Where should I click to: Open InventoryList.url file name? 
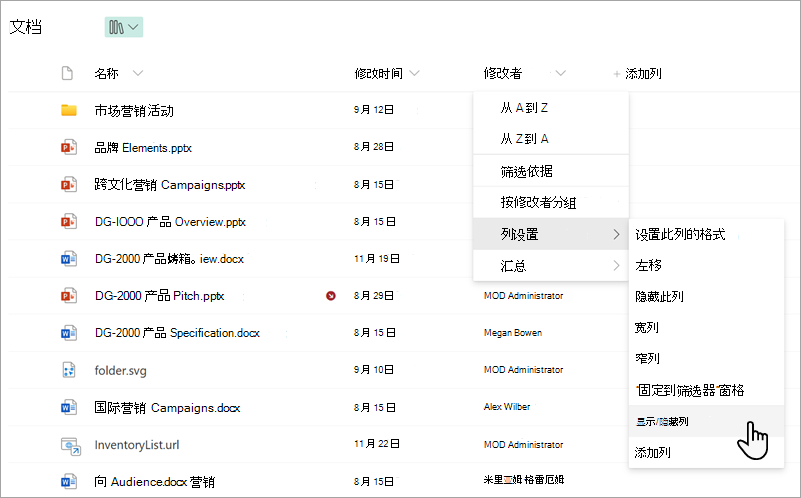point(137,445)
